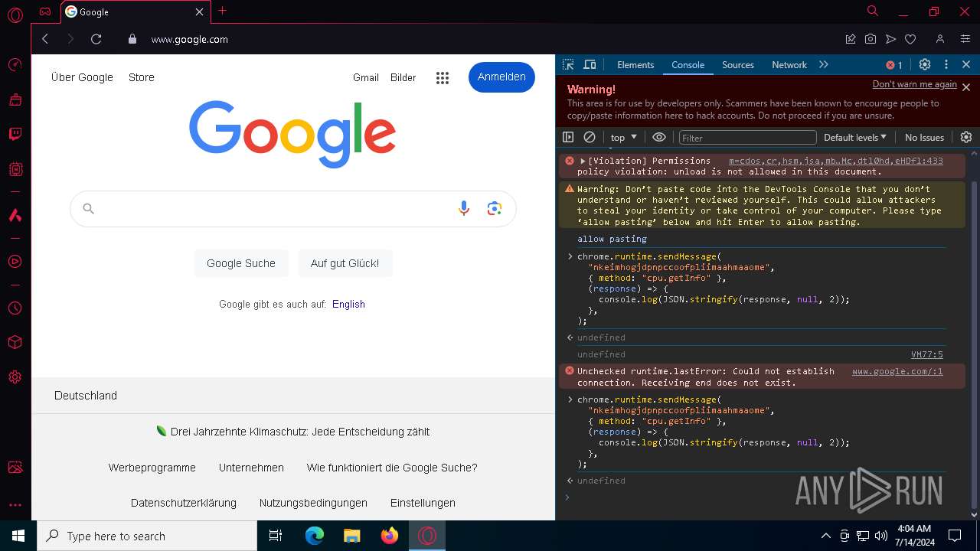The image size is (980, 551).
Task: Add page to bookmarks heart icon
Action: click(910, 39)
